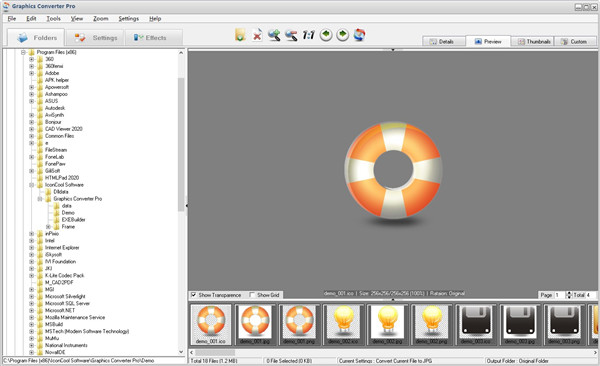Click the folder icon beside Demo
Viewport: 600px width, 366px height.
coord(57,212)
